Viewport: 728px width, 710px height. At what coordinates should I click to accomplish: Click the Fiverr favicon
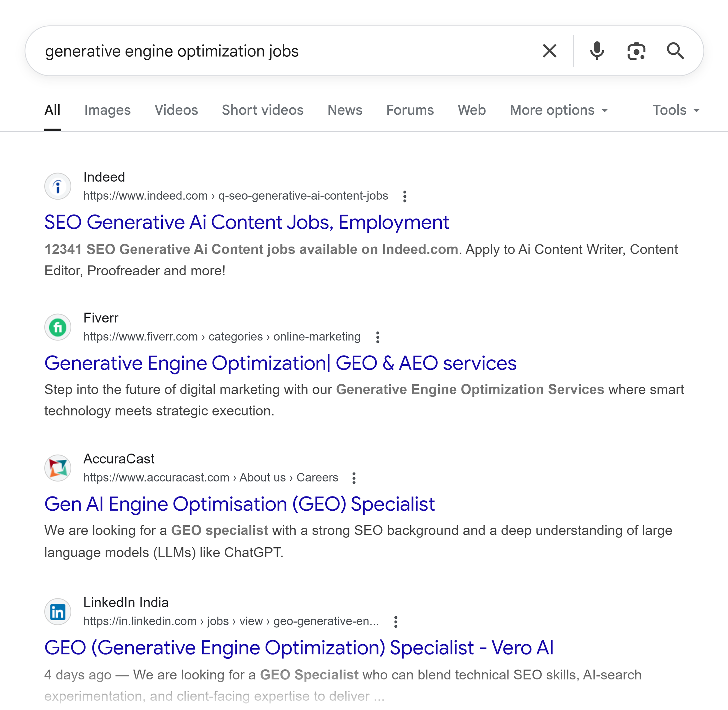(57, 327)
